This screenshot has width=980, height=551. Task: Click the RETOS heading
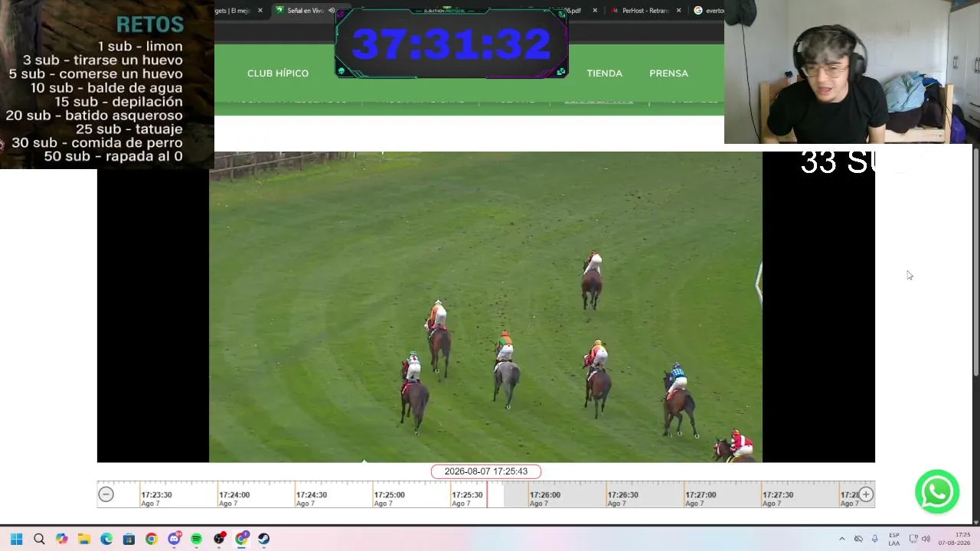(150, 24)
